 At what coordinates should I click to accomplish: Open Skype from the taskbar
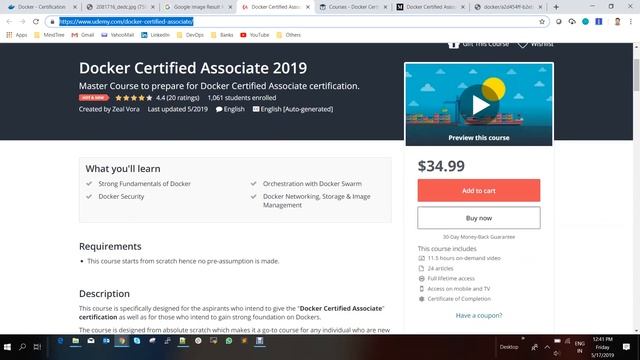(x=137, y=341)
